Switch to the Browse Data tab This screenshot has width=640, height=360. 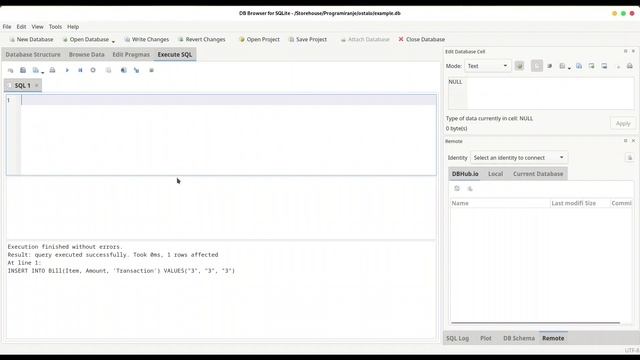[x=86, y=54]
